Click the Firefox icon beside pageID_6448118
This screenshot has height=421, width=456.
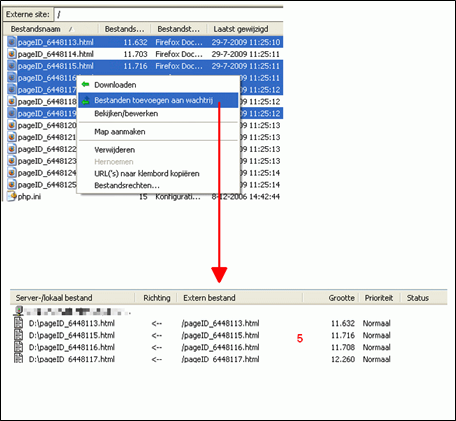(x=12, y=101)
